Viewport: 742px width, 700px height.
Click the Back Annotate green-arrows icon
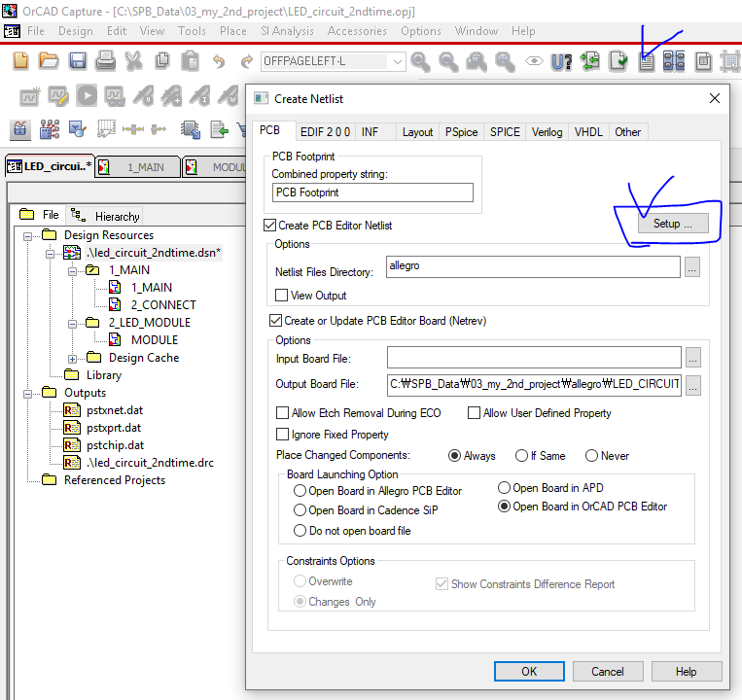[x=590, y=61]
